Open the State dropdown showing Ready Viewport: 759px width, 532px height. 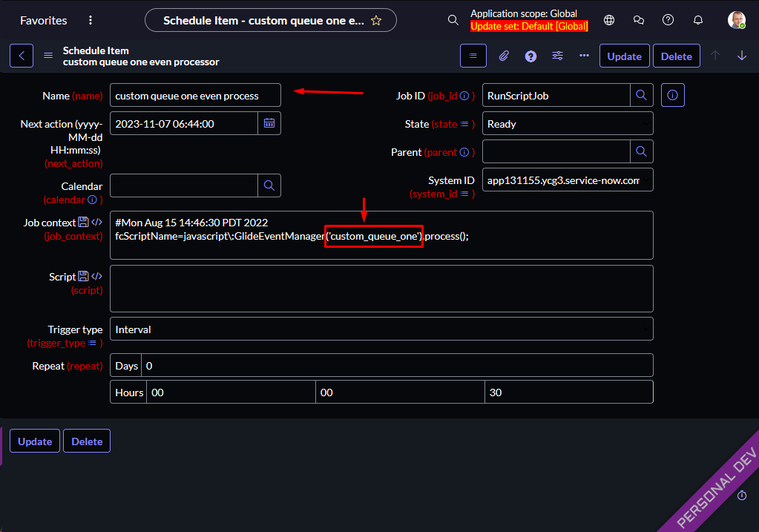567,124
